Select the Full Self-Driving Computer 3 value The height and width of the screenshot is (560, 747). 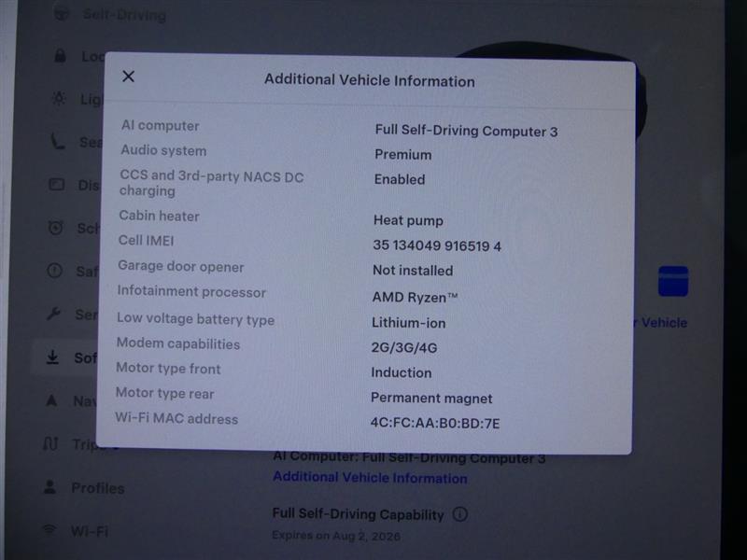click(466, 131)
